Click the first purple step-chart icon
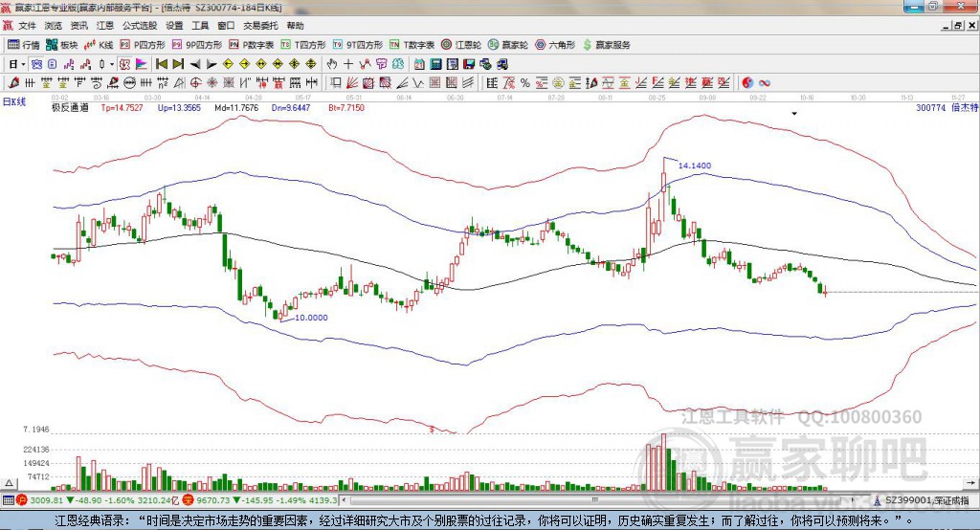This screenshot has width=980, height=530. 69,64
